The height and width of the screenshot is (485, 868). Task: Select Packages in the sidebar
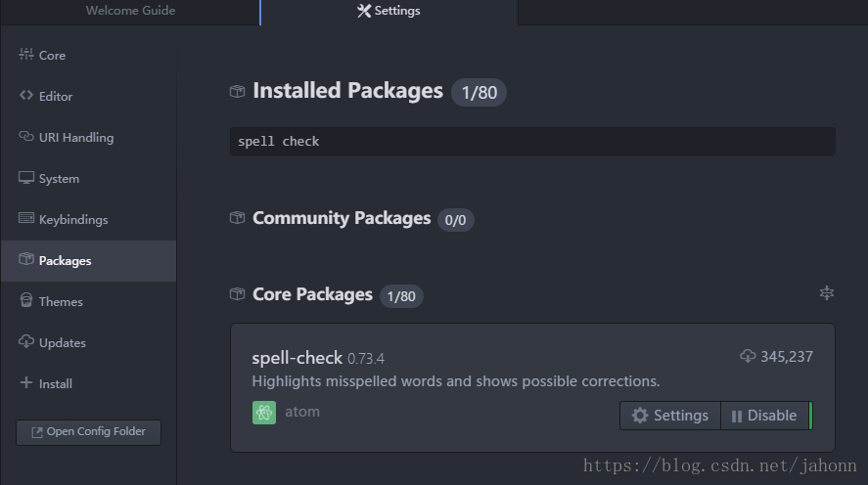coord(89,261)
